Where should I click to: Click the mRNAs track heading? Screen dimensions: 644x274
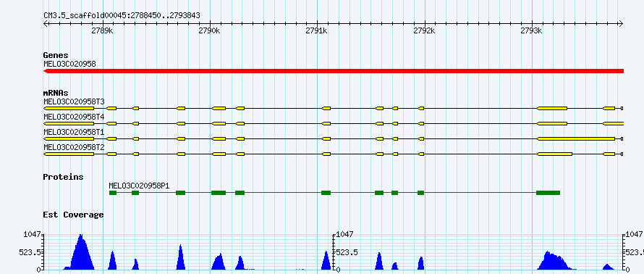(56, 93)
